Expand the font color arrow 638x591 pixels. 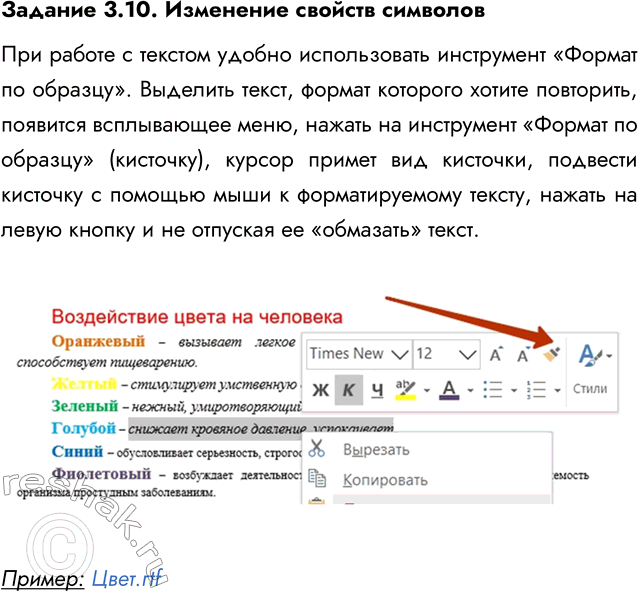(x=469, y=389)
